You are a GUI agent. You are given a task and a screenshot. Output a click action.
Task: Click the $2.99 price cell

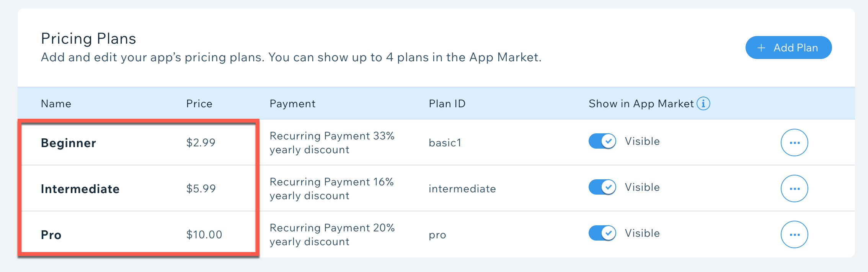point(201,143)
